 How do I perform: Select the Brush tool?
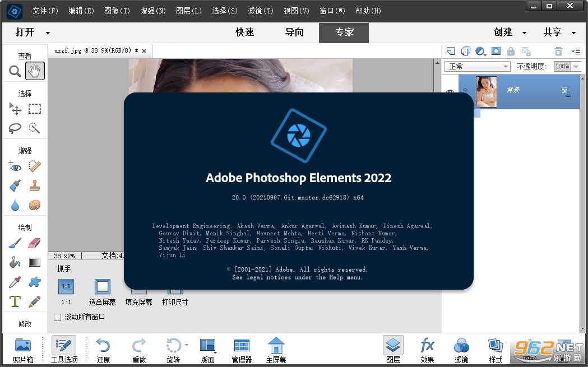15,243
